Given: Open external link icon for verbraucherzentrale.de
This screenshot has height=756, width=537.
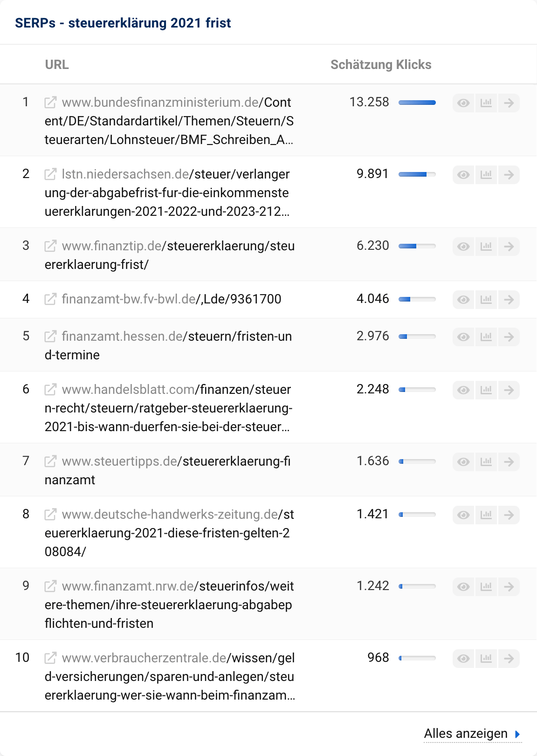Looking at the screenshot, I should click(x=50, y=658).
